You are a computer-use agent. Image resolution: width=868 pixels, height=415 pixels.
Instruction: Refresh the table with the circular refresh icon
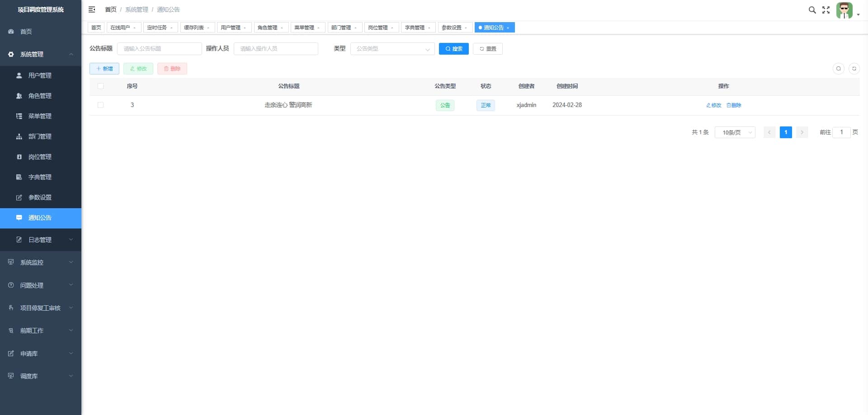pos(854,69)
